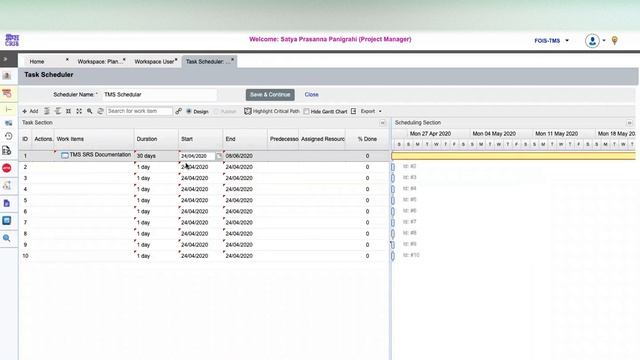Click the yellow location pin icon

pyautogui.click(x=614, y=40)
